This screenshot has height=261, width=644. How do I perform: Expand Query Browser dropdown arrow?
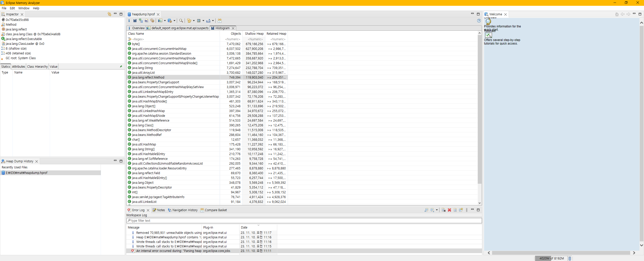[174, 21]
